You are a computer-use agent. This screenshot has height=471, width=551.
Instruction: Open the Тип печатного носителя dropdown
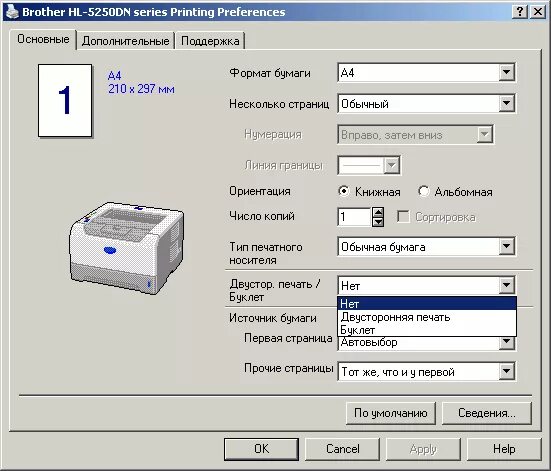(x=426, y=247)
